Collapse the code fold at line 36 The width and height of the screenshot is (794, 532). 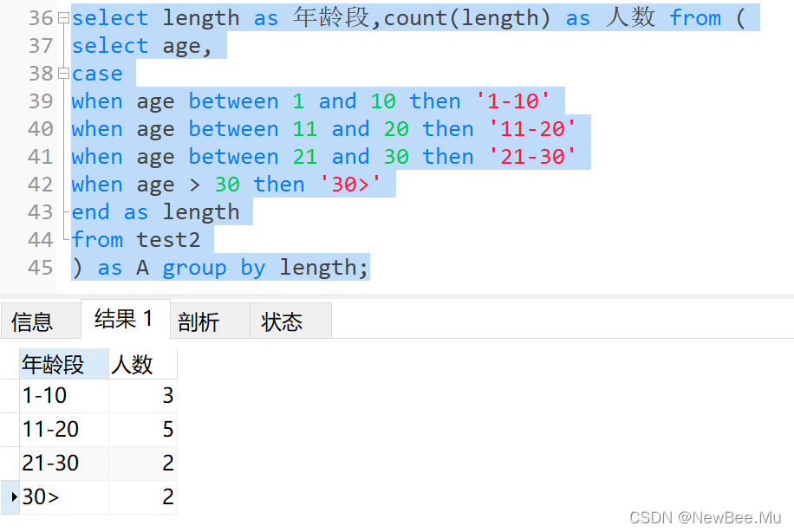click(x=63, y=18)
